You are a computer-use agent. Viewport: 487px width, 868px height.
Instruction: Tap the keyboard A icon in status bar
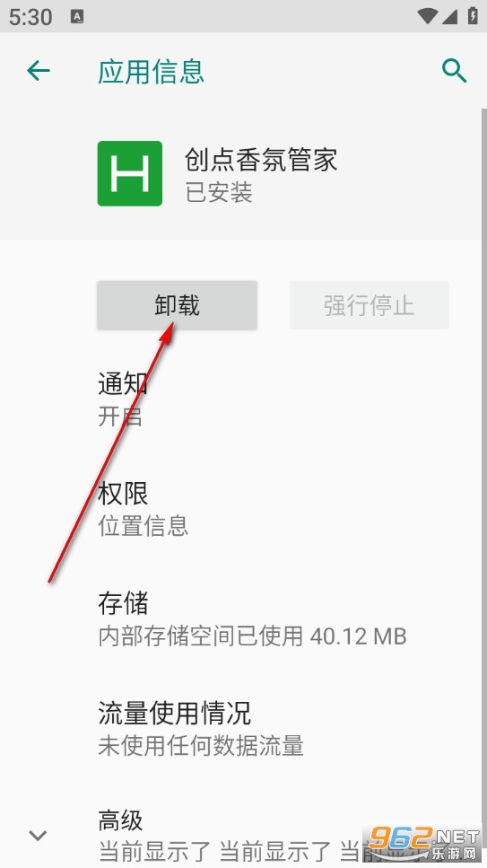77,17
